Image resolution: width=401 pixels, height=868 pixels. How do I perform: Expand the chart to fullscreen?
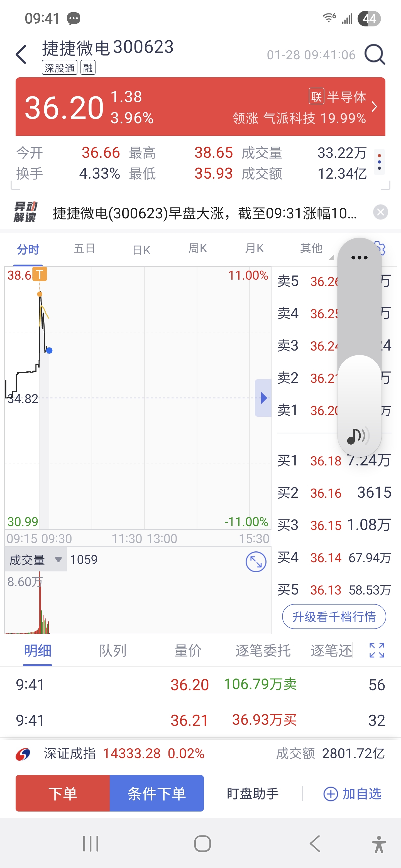256,562
